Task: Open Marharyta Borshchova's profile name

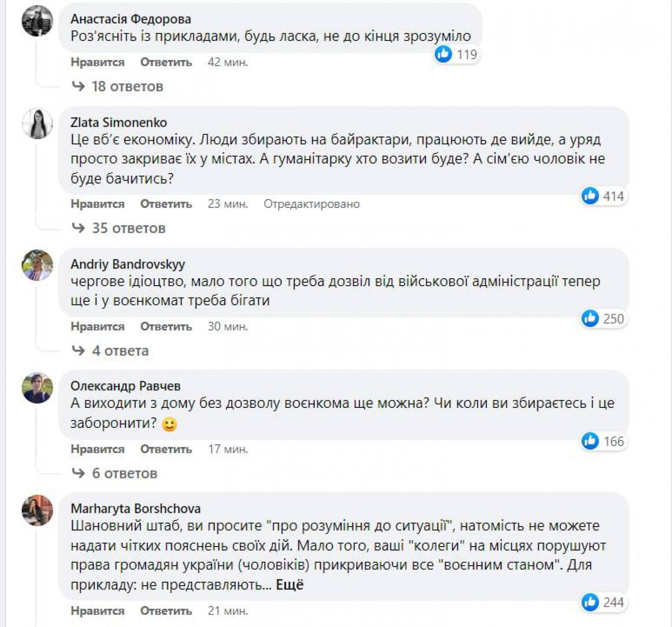Action: (x=135, y=508)
